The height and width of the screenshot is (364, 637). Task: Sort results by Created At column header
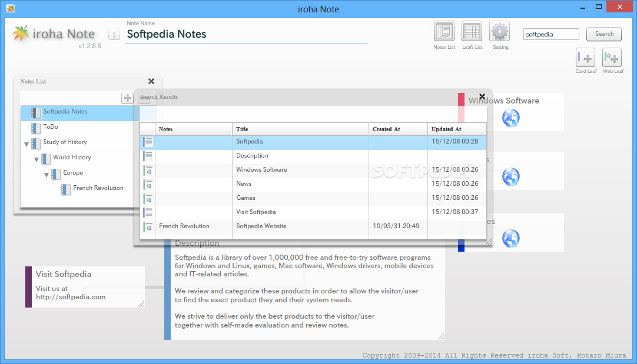tap(398, 129)
